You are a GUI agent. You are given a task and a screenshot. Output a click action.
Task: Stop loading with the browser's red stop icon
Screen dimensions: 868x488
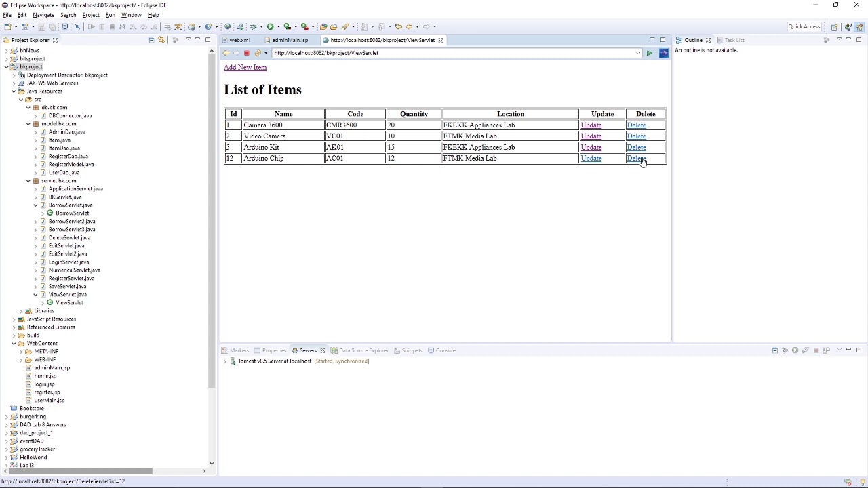[x=247, y=53]
